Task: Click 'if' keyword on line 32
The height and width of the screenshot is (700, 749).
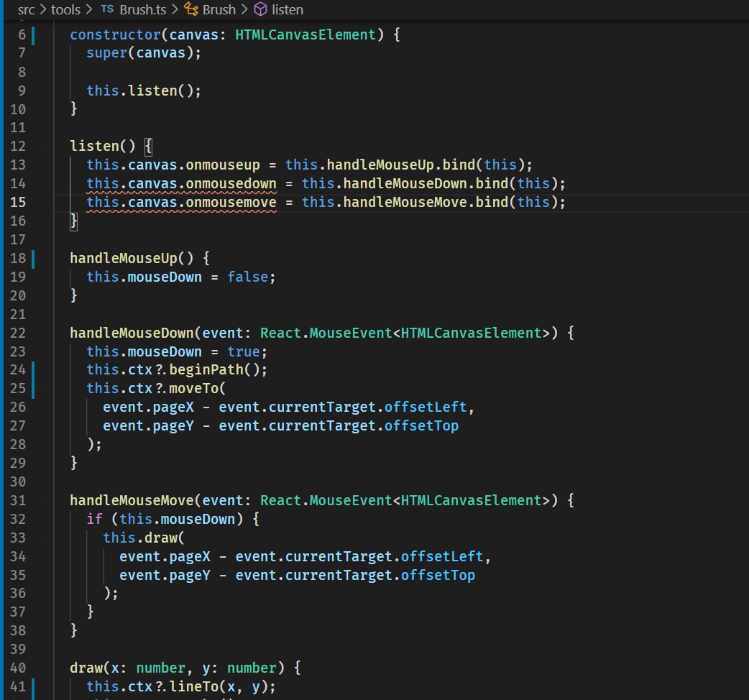Action: tap(95, 520)
